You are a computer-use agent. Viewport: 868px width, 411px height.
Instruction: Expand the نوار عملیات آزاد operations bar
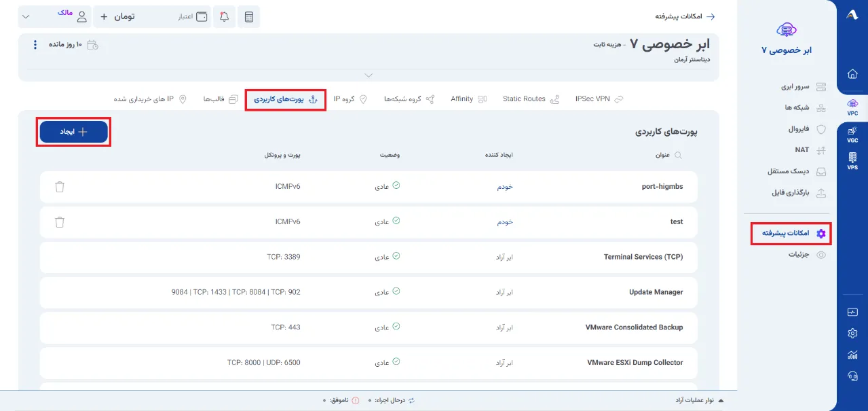[721, 401]
